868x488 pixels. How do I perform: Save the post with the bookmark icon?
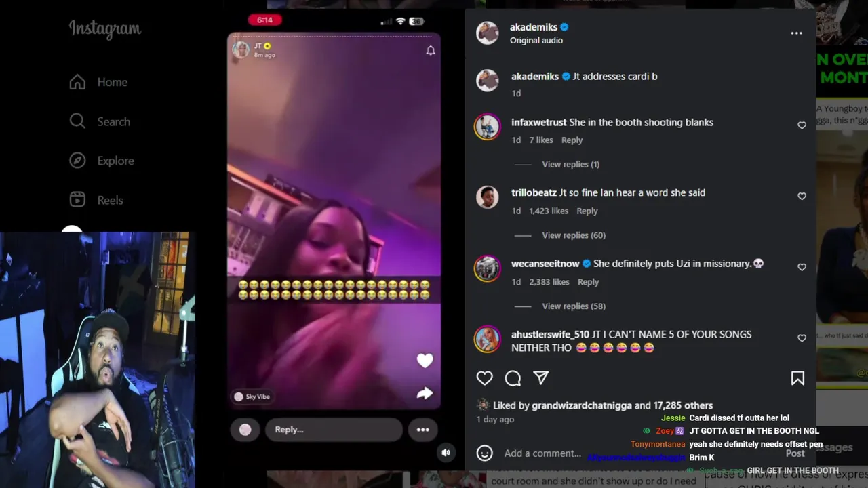[797, 378]
